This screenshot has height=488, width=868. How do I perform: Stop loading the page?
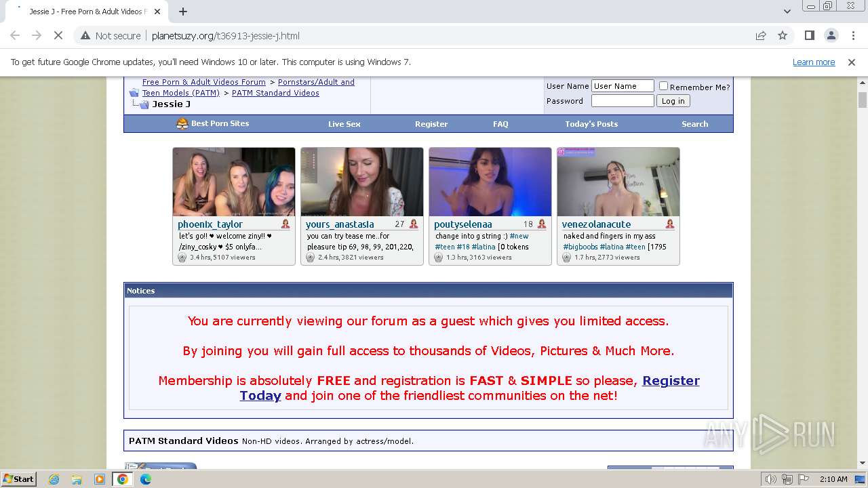[x=58, y=35]
